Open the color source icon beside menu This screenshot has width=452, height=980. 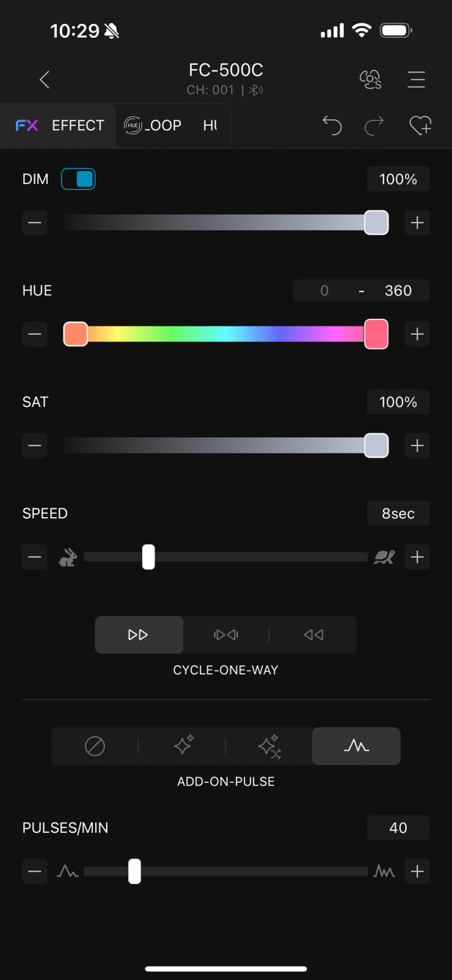coord(370,79)
